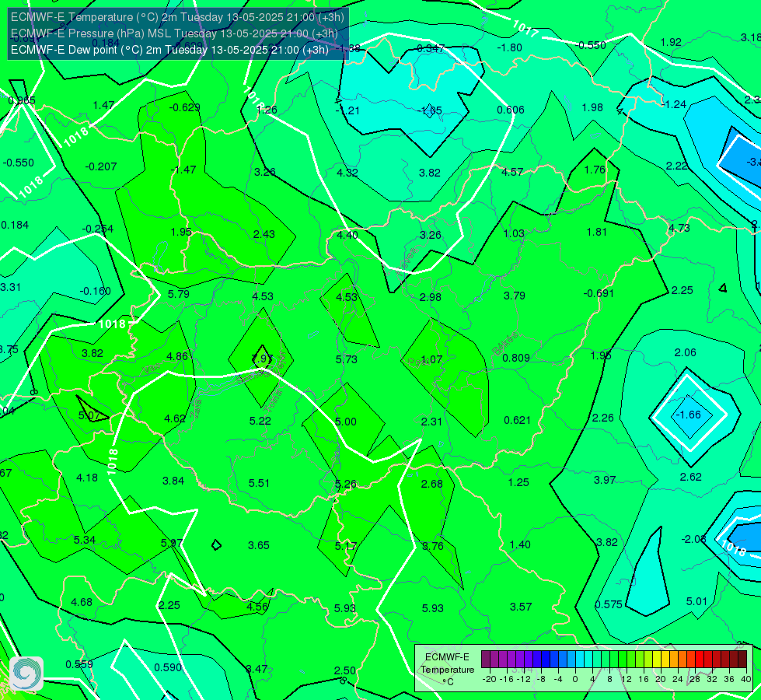761x700 pixels.
Task: Click the -0.160 value on the map
Action: coord(95,291)
